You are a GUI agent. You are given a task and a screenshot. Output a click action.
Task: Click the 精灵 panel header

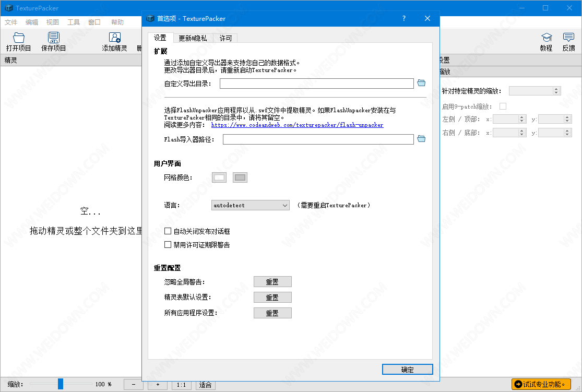coord(71,60)
